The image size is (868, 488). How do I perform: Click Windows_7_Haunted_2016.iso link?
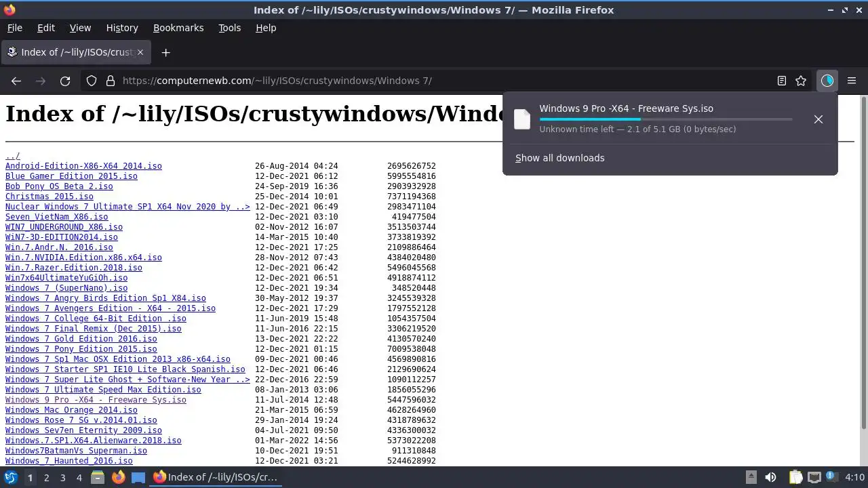tap(69, 461)
